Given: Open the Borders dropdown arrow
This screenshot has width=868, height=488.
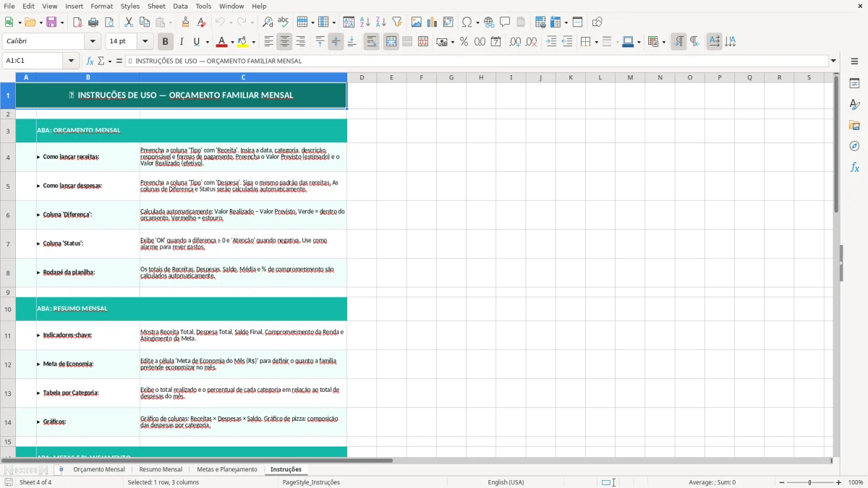Looking at the screenshot, I should pyautogui.click(x=596, y=42).
